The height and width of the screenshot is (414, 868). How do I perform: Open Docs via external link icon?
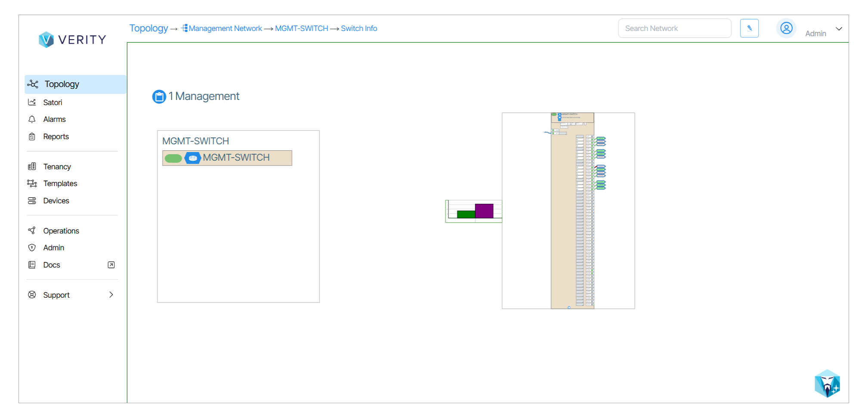pyautogui.click(x=111, y=265)
